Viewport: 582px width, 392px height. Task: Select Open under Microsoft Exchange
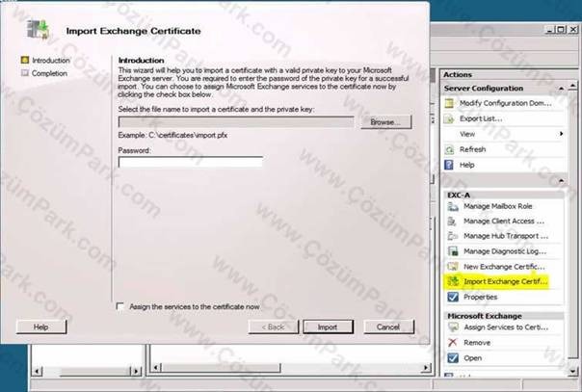click(472, 358)
